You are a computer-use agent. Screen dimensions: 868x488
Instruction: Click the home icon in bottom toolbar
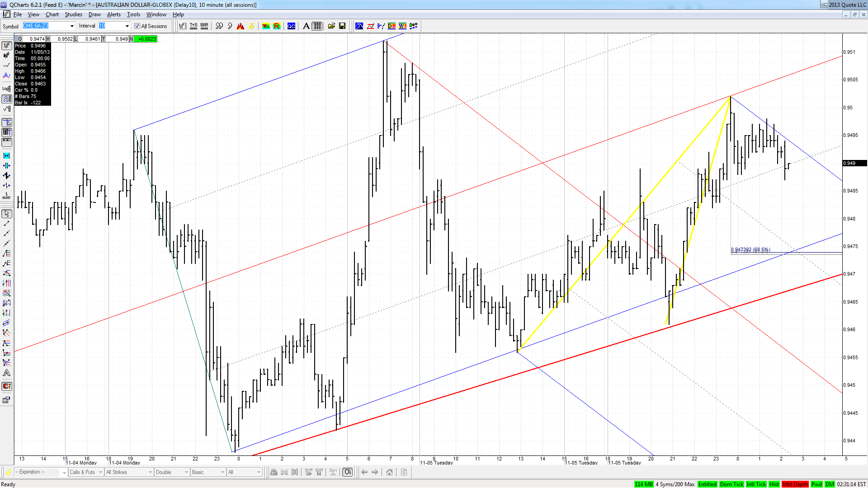[x=389, y=472]
